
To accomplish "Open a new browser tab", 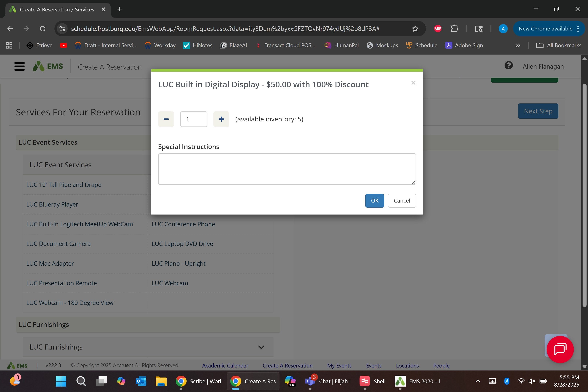I will coord(120,9).
